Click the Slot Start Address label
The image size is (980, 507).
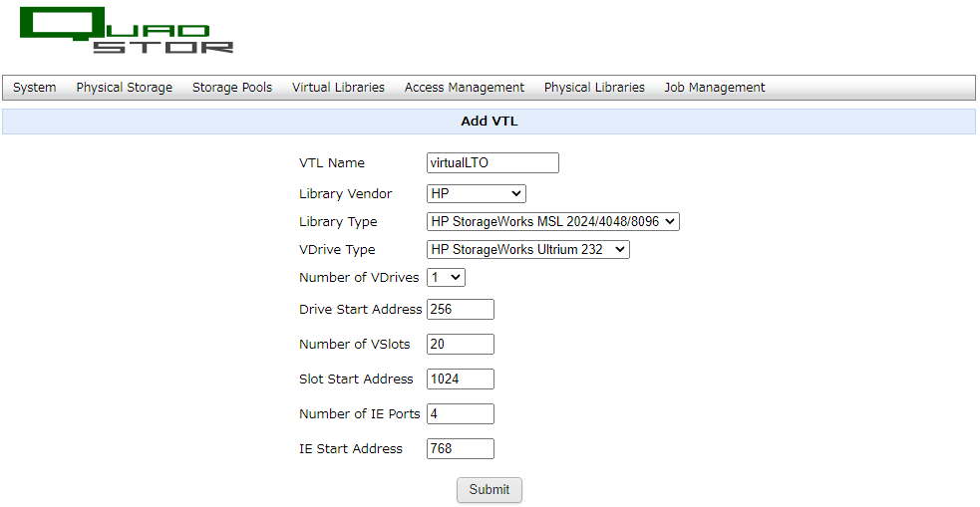356,379
